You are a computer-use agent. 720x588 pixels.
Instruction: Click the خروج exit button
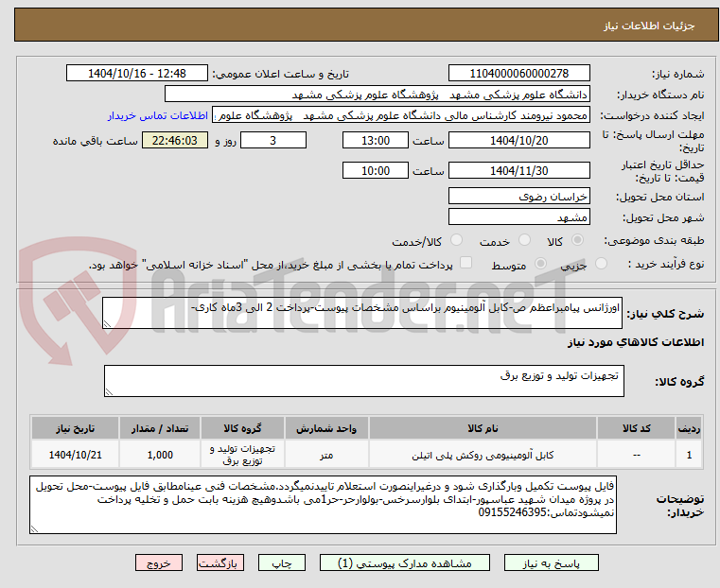pyautogui.click(x=159, y=562)
